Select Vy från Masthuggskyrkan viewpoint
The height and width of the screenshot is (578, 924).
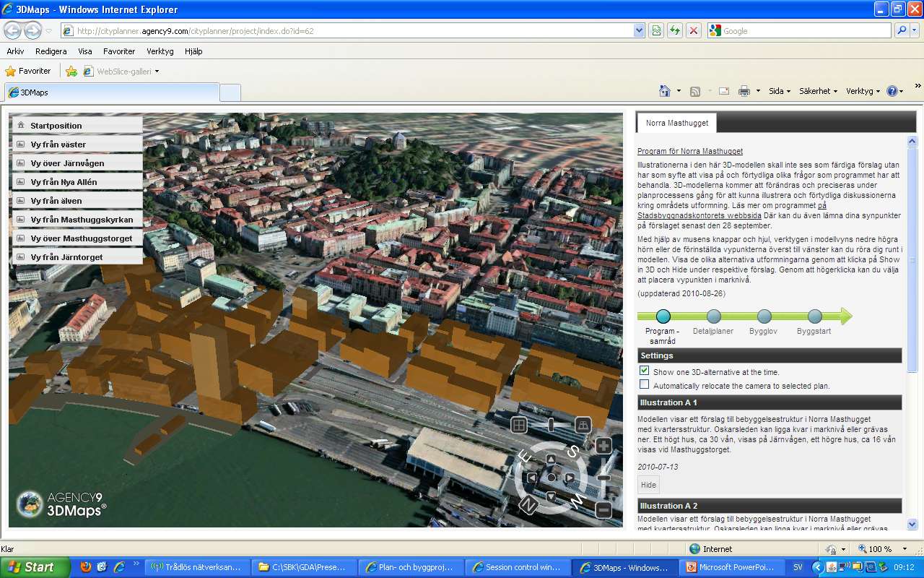click(x=77, y=220)
